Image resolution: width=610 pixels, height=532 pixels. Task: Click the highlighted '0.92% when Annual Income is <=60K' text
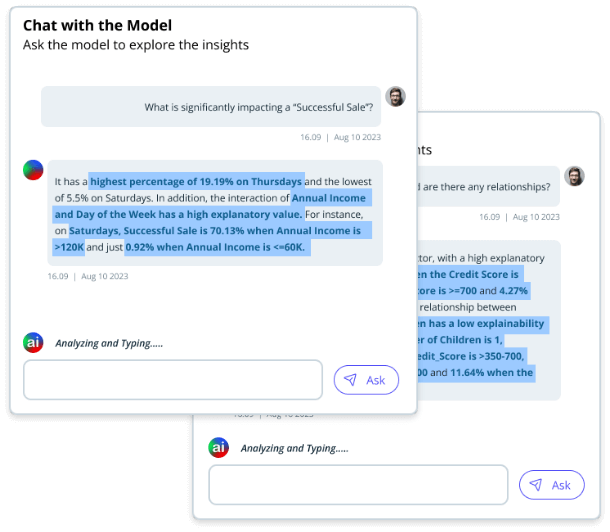pos(215,246)
